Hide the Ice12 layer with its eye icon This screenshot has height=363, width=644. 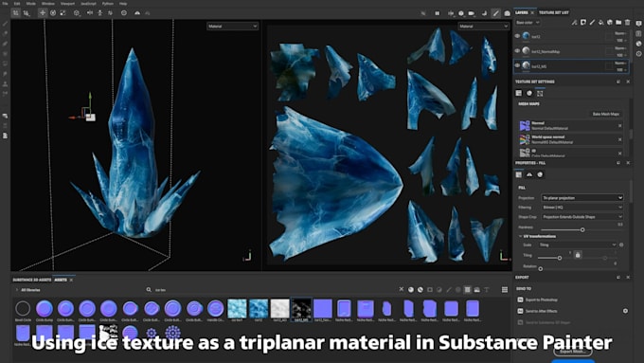517,36
